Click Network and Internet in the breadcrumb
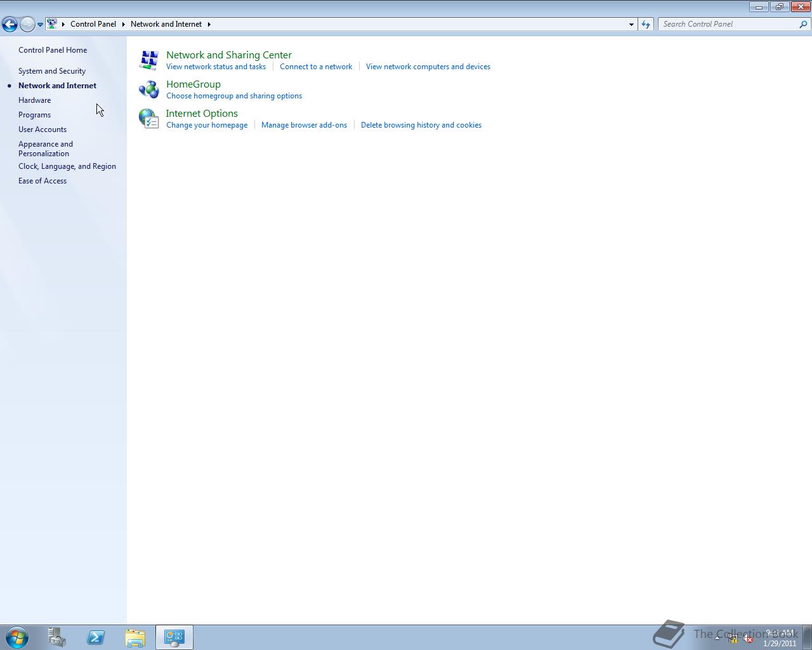Screen dimensions: 812x650 [166, 24]
